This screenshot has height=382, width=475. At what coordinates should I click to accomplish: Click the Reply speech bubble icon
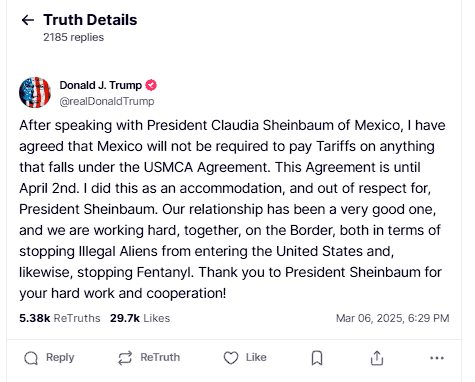point(31,358)
